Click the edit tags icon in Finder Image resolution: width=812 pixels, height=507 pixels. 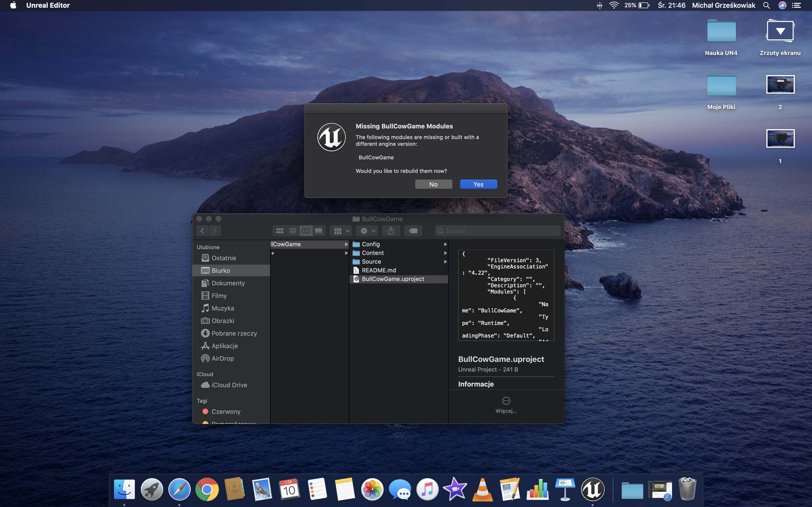pyautogui.click(x=413, y=231)
